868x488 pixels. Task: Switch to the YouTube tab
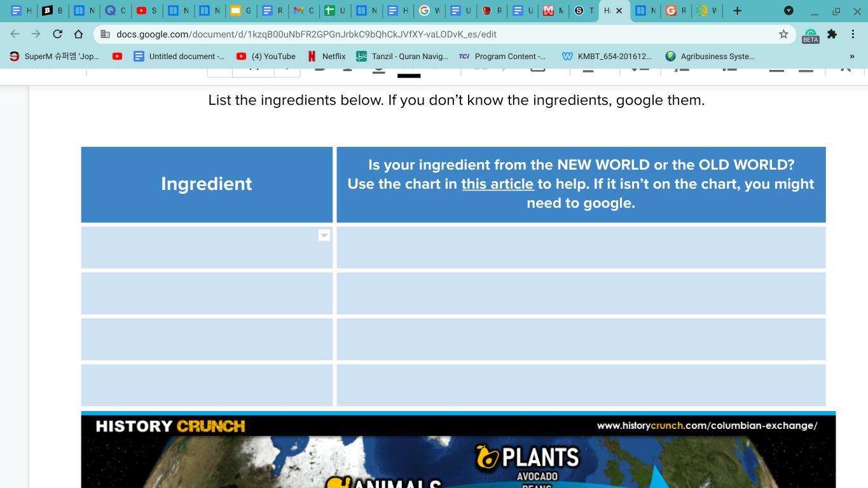[146, 11]
